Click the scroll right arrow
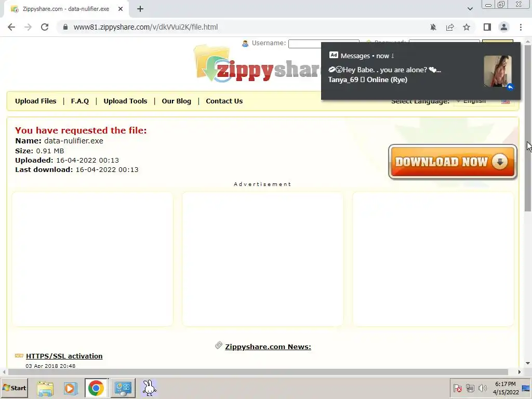The height and width of the screenshot is (399, 532). pyautogui.click(x=519, y=372)
